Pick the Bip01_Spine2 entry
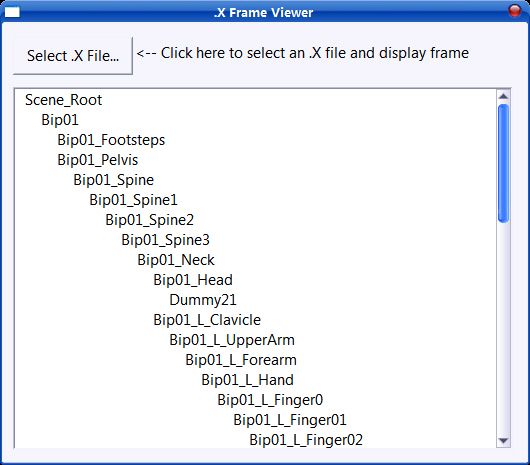 (x=149, y=220)
